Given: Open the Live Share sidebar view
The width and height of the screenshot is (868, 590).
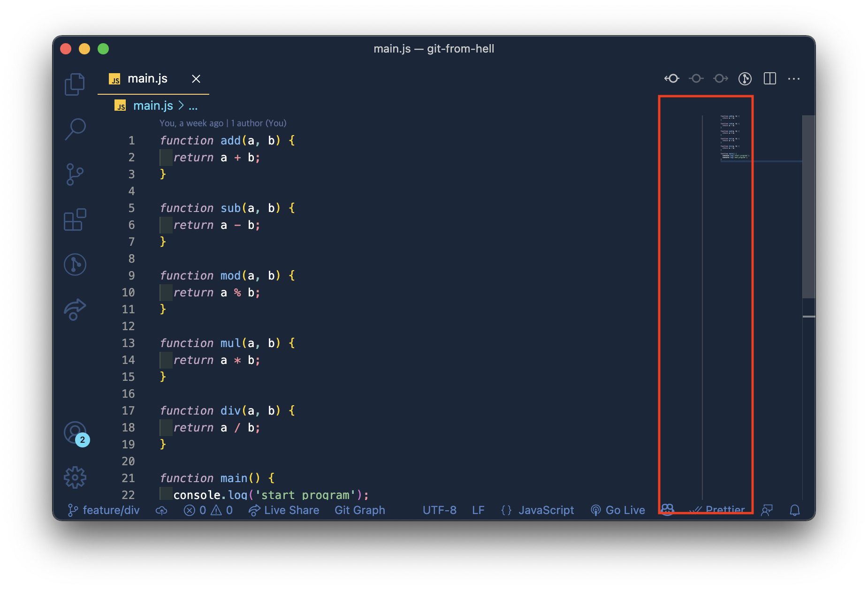Looking at the screenshot, I should 75,310.
